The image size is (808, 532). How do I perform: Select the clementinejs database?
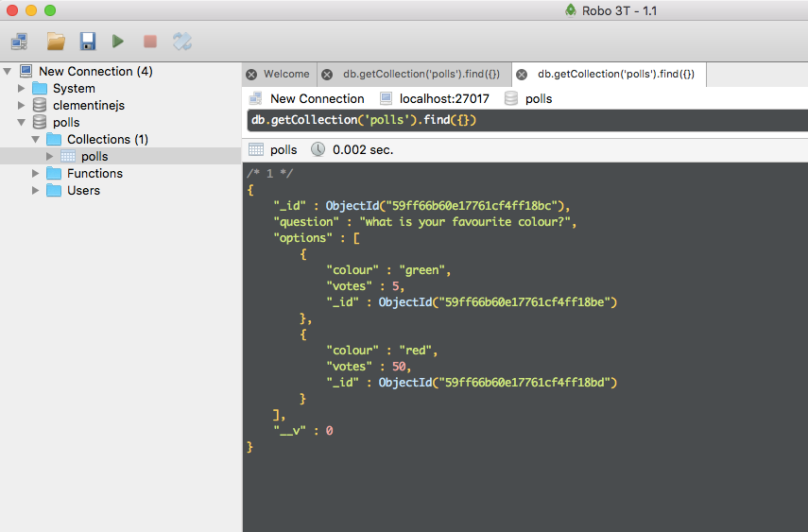[89, 105]
